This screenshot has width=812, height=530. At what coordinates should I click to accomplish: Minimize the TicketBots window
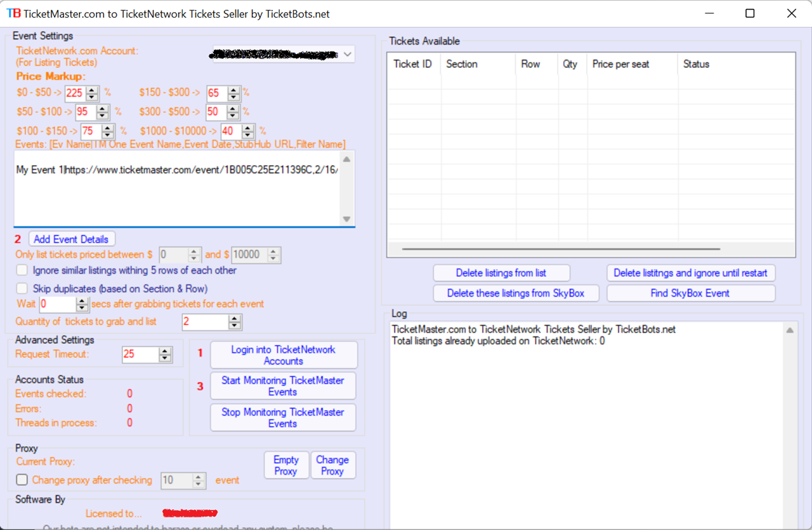click(x=708, y=13)
